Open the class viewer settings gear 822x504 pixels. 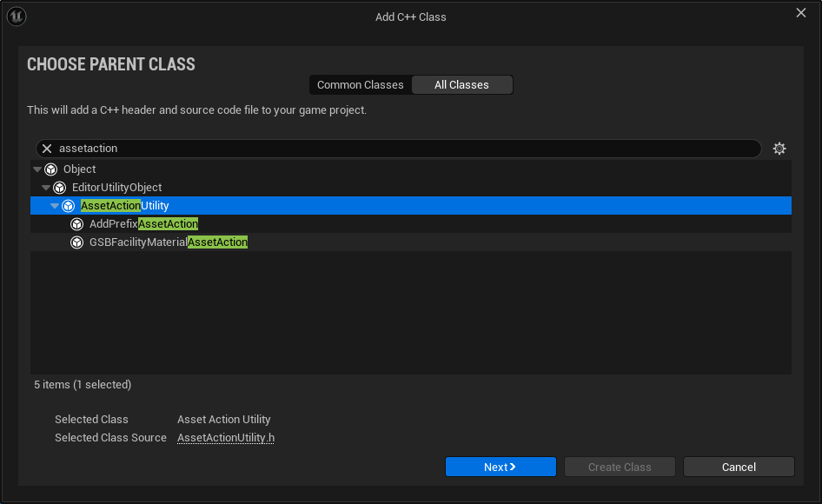click(779, 149)
